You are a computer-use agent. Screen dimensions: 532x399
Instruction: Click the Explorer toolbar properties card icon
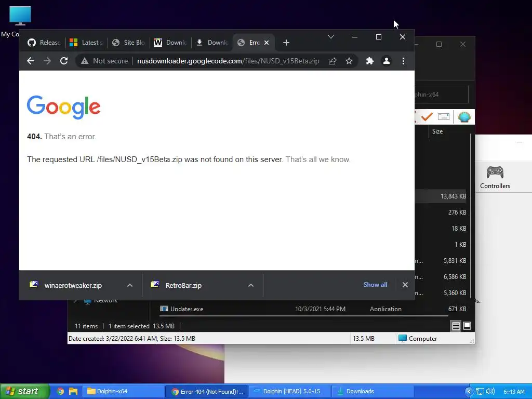click(444, 117)
